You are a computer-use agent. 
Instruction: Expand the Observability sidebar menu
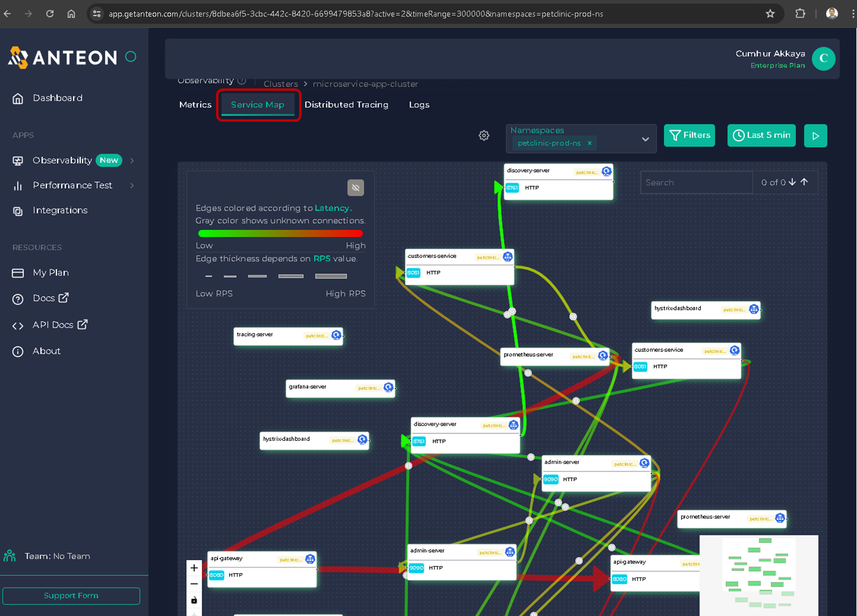point(132,160)
